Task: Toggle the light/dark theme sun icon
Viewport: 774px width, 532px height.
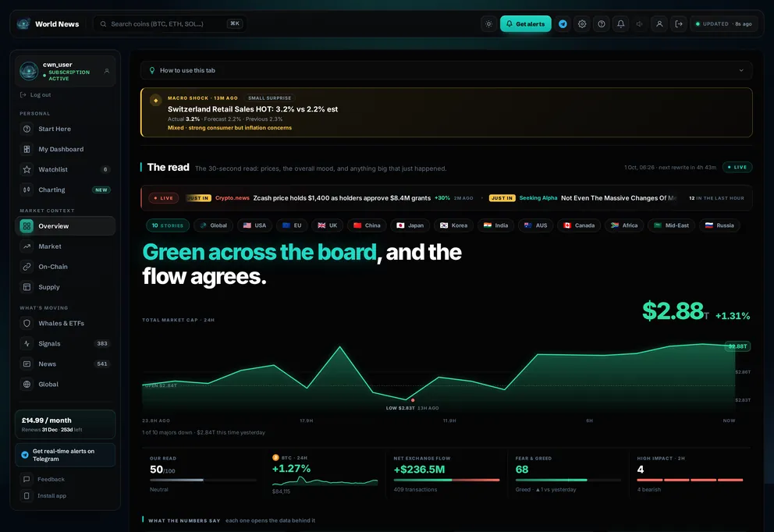Action: point(488,23)
